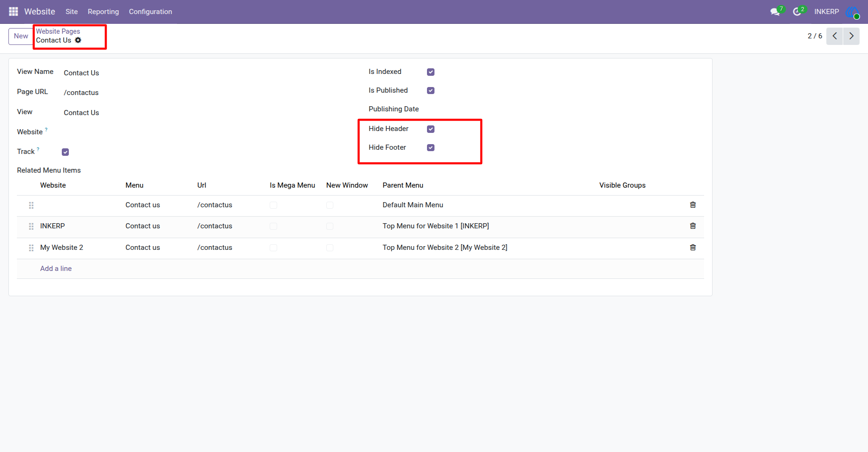Grab the drag handle of My Website 2 row
Screen dimensions: 868x452
tap(31, 248)
